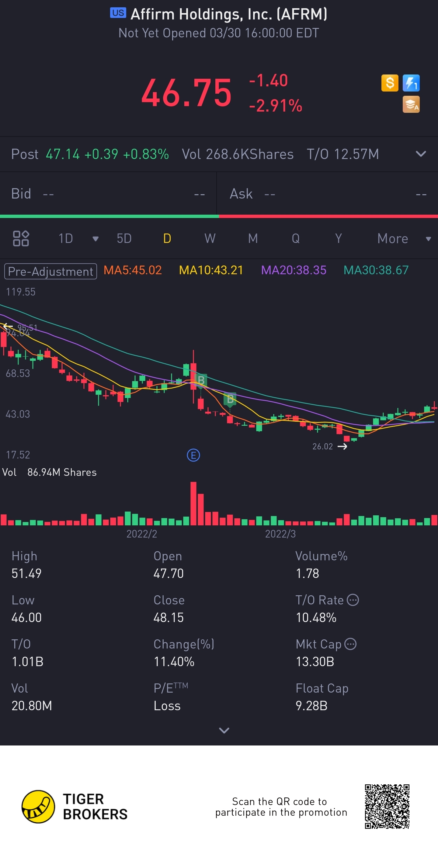The width and height of the screenshot is (438, 868).
Task: Tap the Ask price row
Action: pyautogui.click(x=327, y=194)
